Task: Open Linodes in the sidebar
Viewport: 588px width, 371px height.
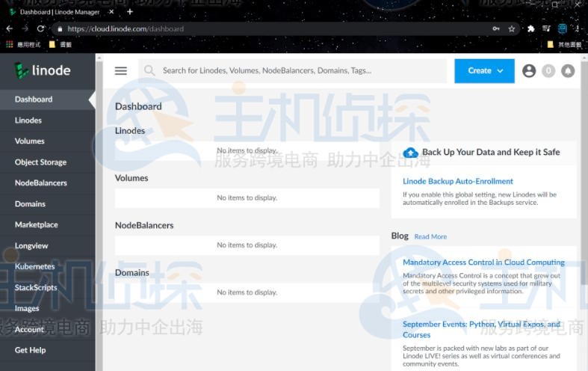Action: pos(48,120)
